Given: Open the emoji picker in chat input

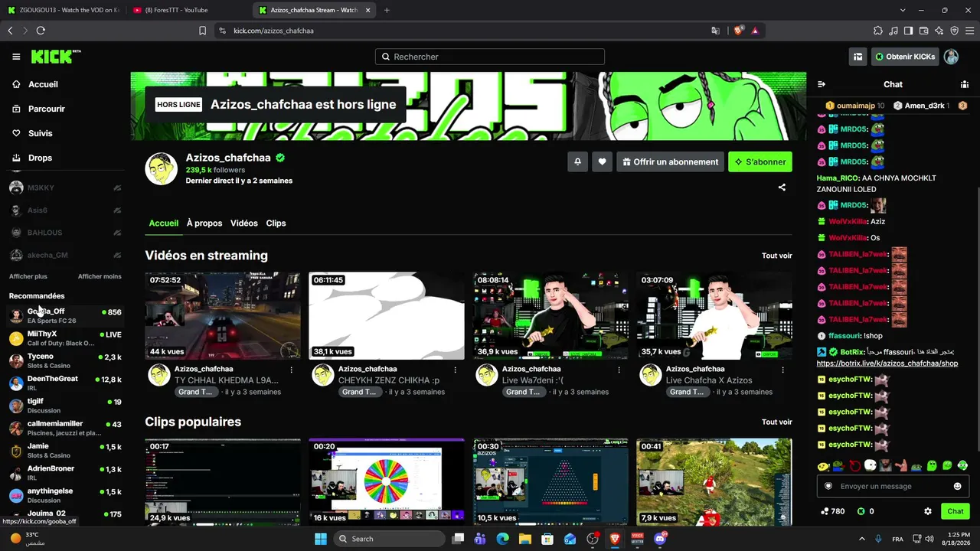Looking at the screenshot, I should (x=957, y=486).
